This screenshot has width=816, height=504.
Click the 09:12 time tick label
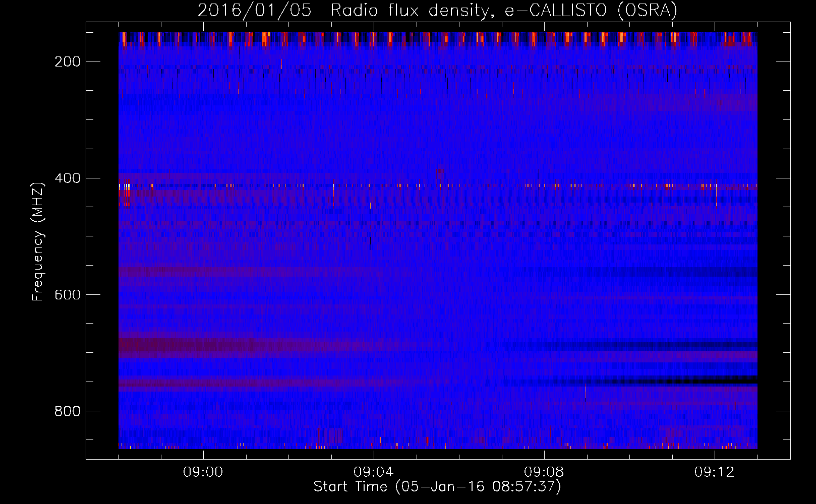pos(715,472)
